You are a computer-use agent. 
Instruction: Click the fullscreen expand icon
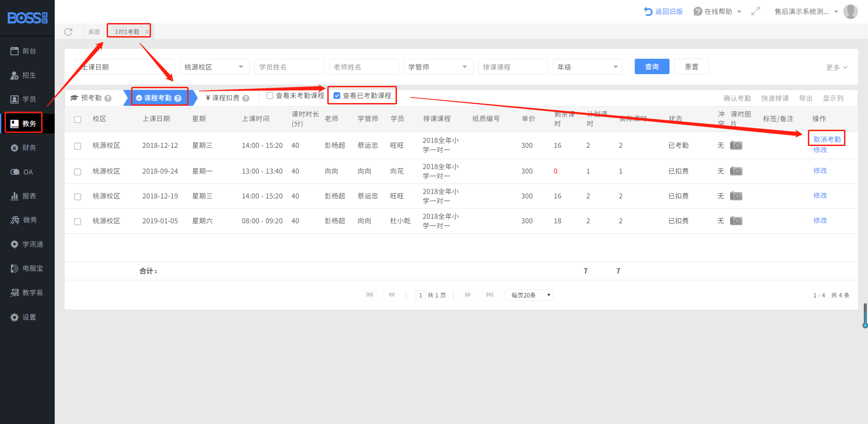pos(755,11)
